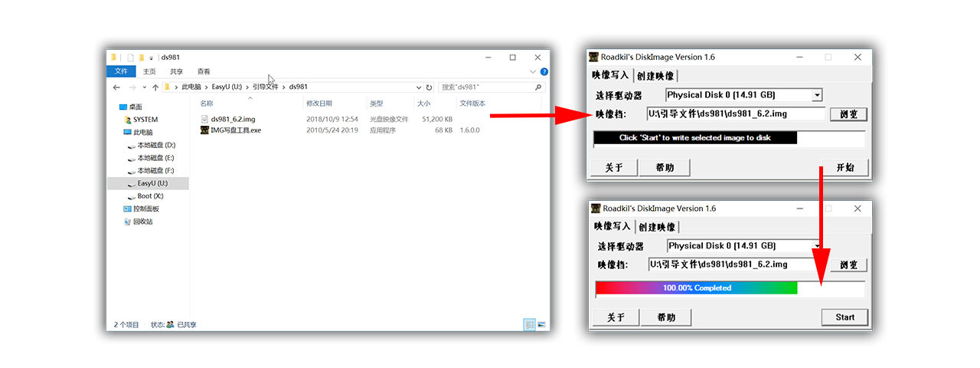Go up one folder level with the up arrow
The image size is (980, 368).
pyautogui.click(x=155, y=87)
